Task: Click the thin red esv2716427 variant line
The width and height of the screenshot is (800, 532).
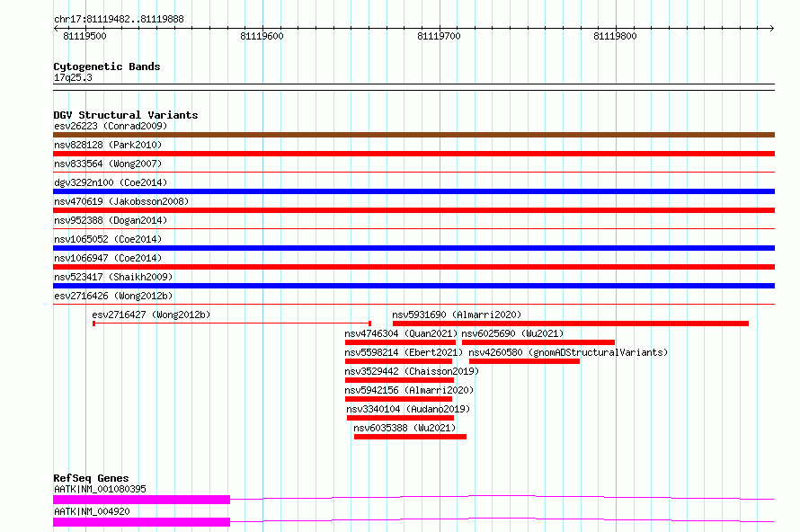Action: click(x=232, y=324)
